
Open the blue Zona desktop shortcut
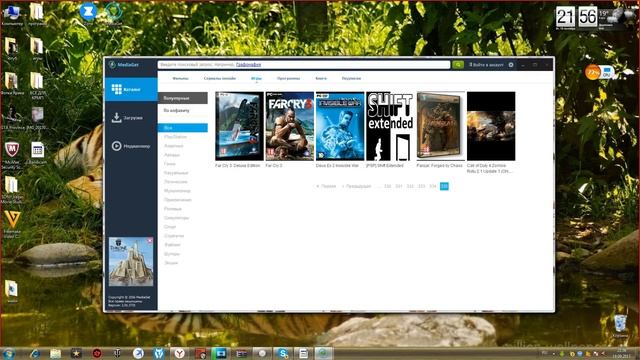[x=88, y=13]
